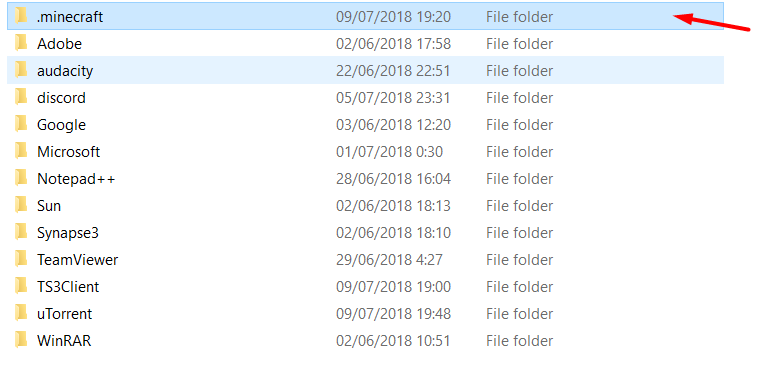The image size is (775, 388).
Task: Select the audacity folder icon
Action: click(21, 70)
